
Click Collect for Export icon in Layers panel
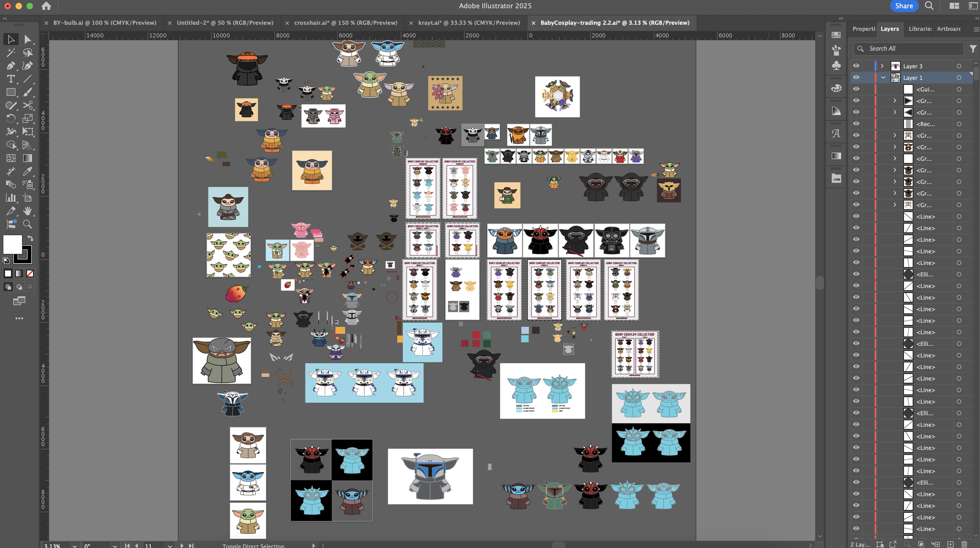tap(893, 544)
